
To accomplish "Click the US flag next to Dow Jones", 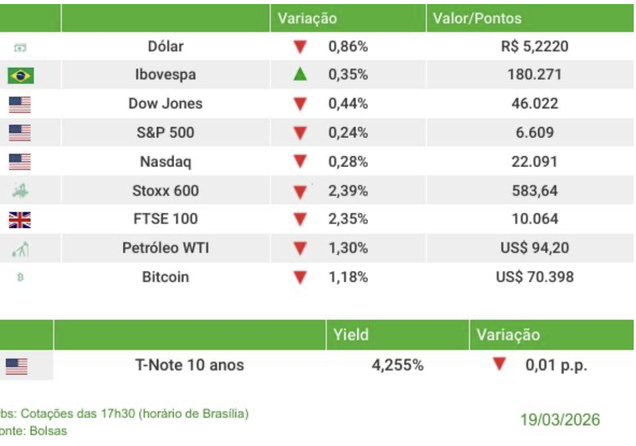I will pyautogui.click(x=20, y=104).
